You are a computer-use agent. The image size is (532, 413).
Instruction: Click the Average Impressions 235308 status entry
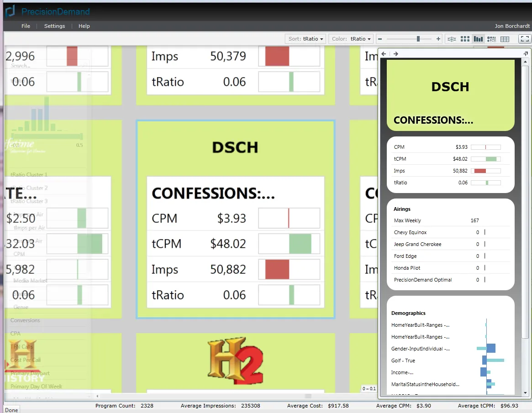click(x=220, y=406)
